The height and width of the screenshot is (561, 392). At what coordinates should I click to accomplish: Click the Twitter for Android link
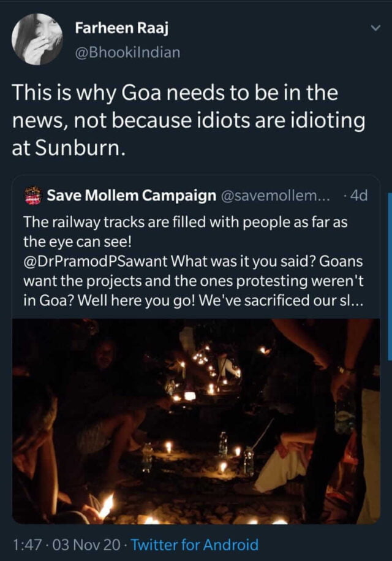pos(195,544)
